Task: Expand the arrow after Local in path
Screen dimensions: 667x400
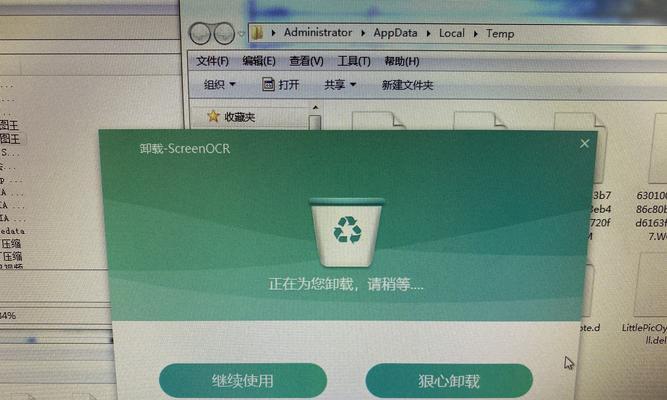Action: pos(476,34)
